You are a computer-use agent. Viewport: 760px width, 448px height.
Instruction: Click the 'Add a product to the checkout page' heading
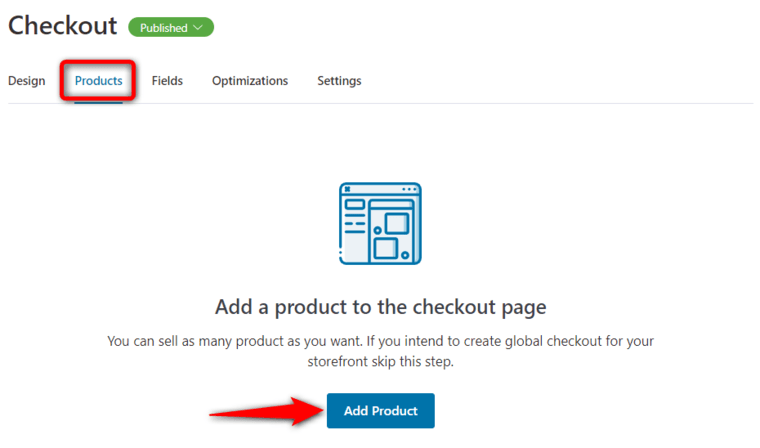[x=380, y=307]
